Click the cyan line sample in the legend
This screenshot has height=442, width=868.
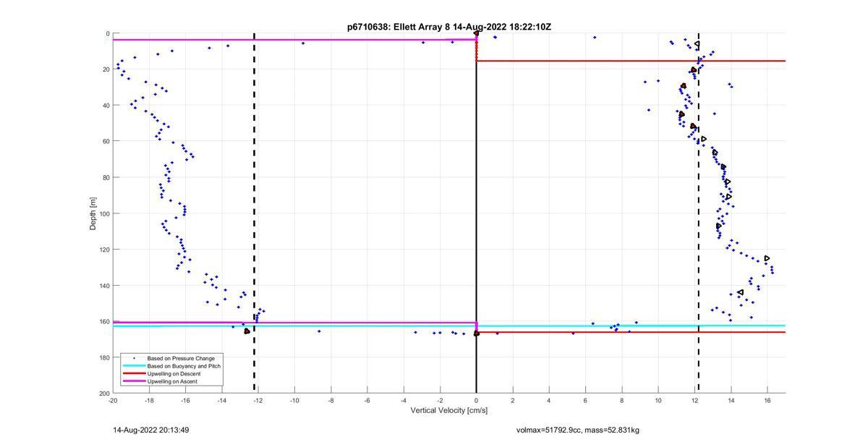click(x=134, y=366)
